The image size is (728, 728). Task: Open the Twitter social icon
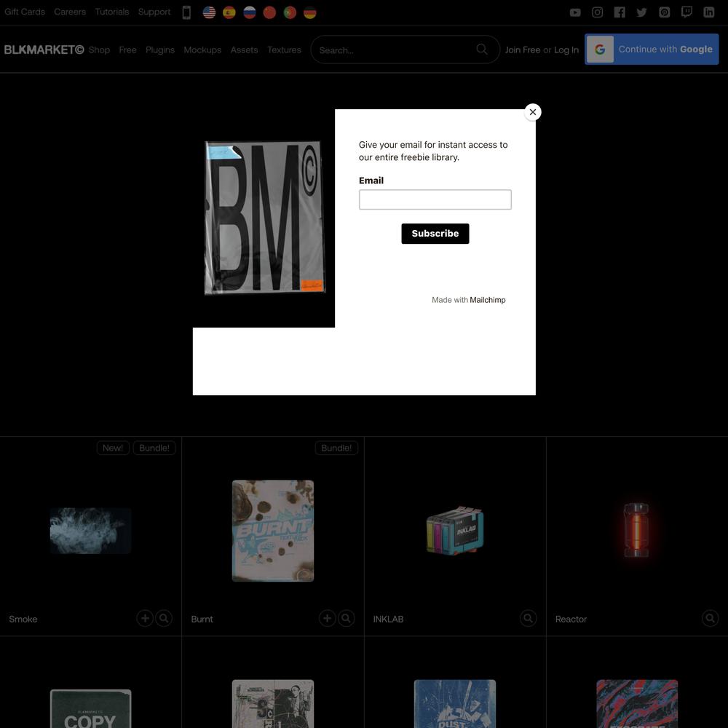[641, 12]
